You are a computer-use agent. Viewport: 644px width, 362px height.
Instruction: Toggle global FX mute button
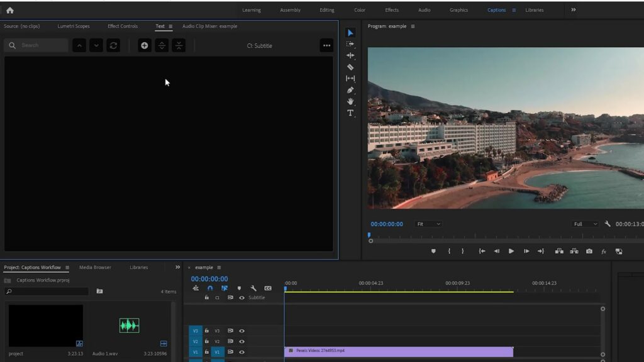coord(604,251)
